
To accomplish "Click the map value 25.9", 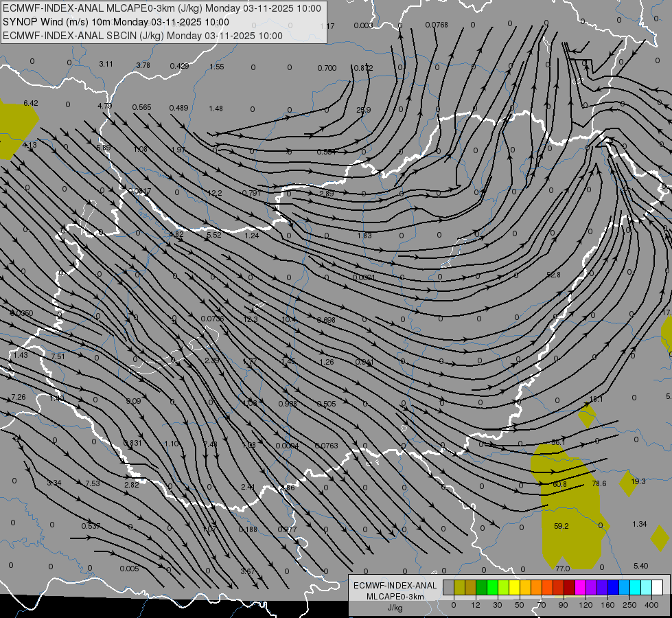I will click(x=363, y=110).
